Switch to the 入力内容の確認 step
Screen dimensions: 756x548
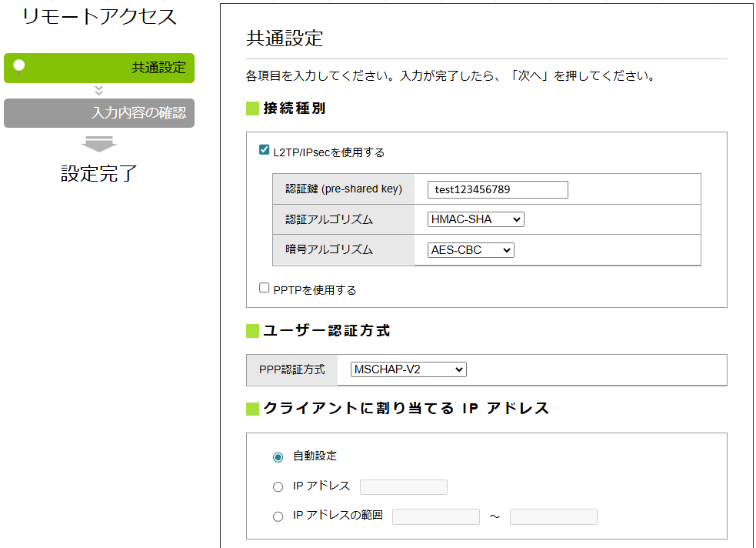point(99,113)
